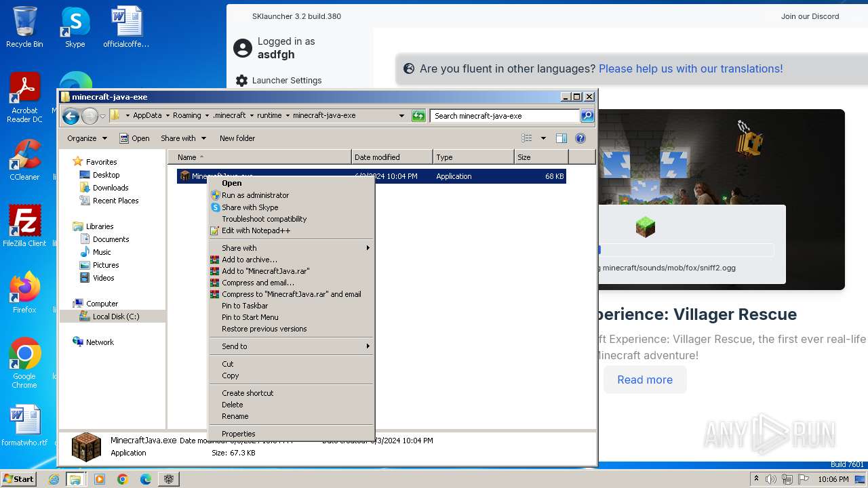This screenshot has height=488, width=868.
Task: Open Edge from the taskbar
Action: (x=146, y=479)
